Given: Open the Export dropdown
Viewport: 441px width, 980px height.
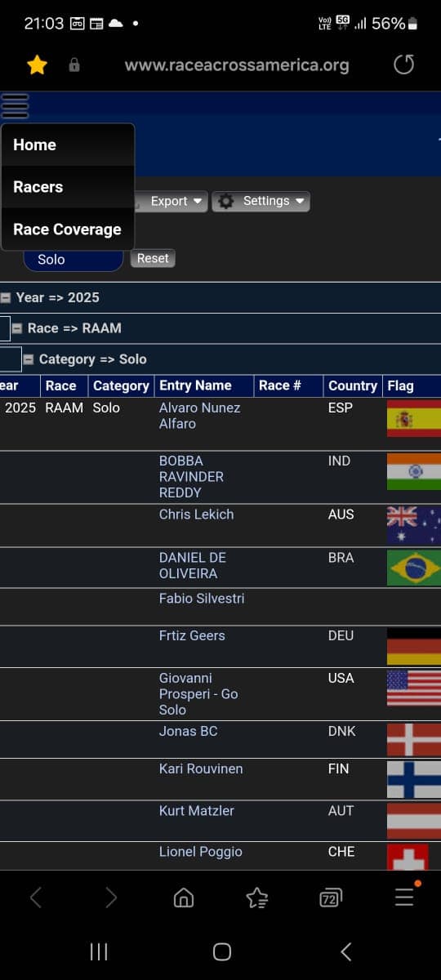Looking at the screenshot, I should click(171, 201).
